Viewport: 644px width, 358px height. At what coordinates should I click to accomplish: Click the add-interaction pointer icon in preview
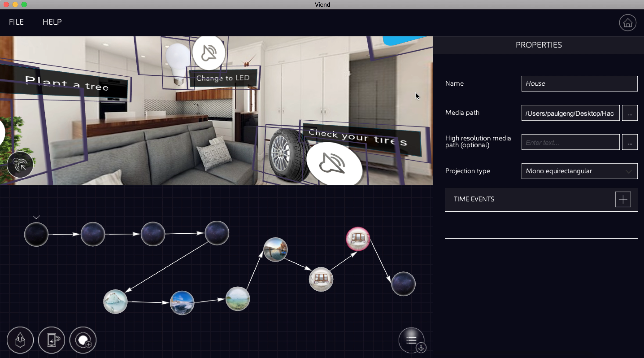(20, 165)
